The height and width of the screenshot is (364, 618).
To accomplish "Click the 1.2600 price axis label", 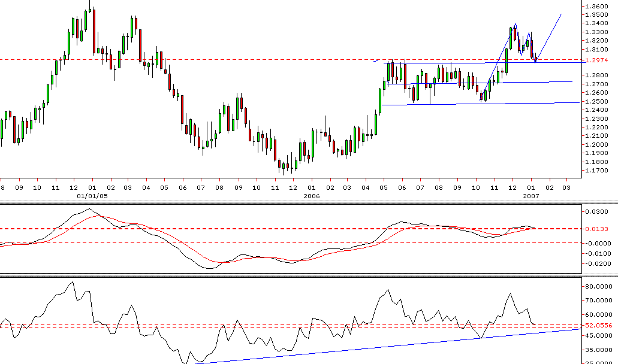I will (x=596, y=93).
